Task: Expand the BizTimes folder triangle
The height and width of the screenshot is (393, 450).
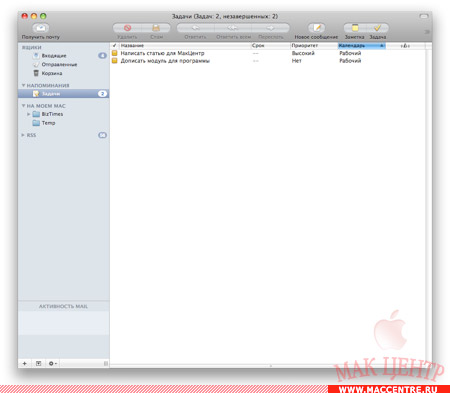Action: click(x=29, y=114)
